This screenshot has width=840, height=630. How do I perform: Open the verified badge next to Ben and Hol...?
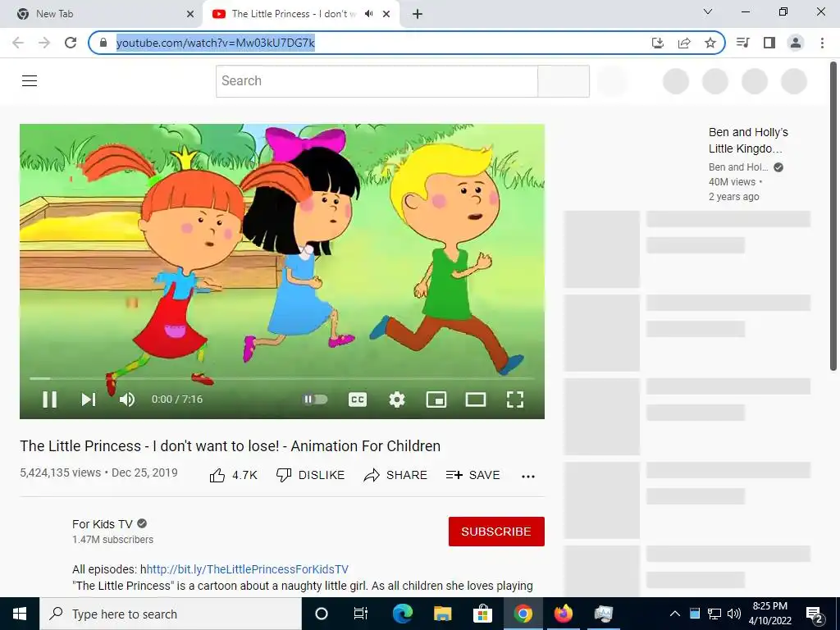coord(778,167)
